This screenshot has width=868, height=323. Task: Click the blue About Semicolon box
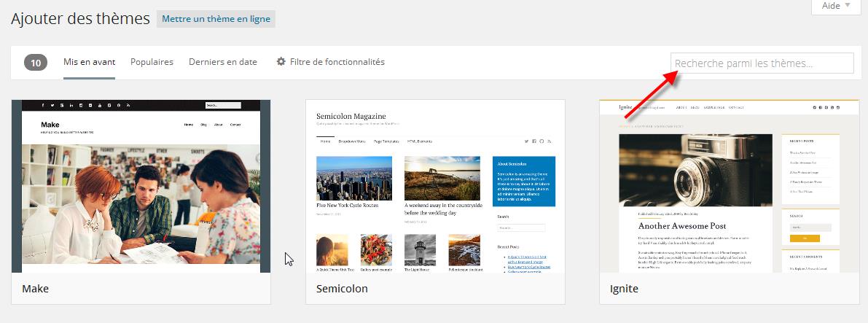(x=523, y=179)
